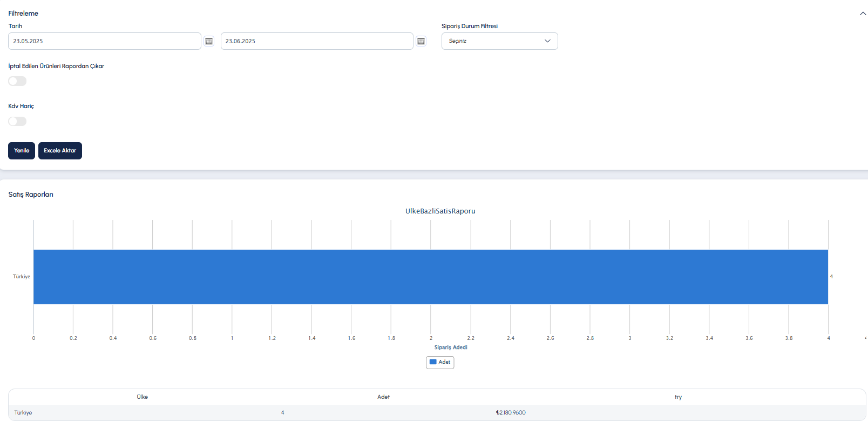868x428 pixels.
Task: Open calendar picker for start date 23.05.2025
Action: [x=209, y=41]
